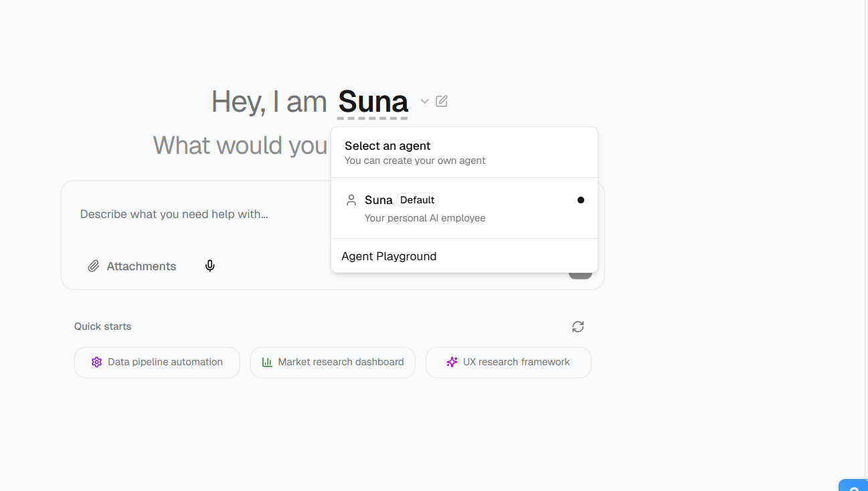Screen dimensions: 868x491
Task: Click the person icon beside Suna
Action: pos(351,200)
